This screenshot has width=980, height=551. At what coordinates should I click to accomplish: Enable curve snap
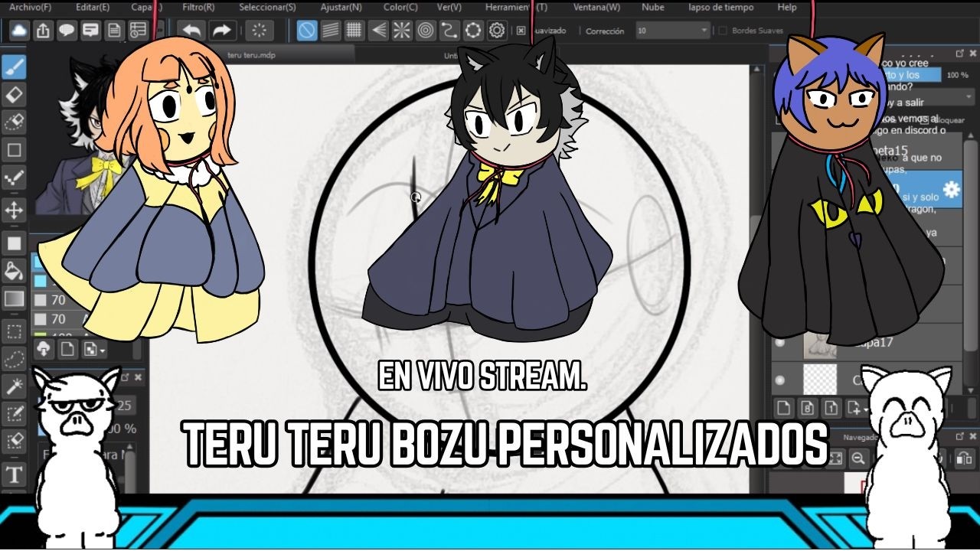pos(449,31)
